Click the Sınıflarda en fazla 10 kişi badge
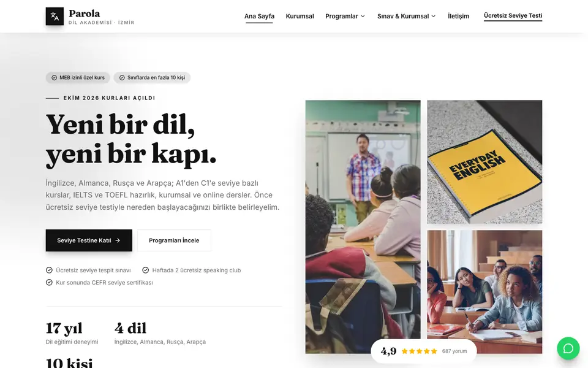Screen dimensions: 588x368 point(152,78)
